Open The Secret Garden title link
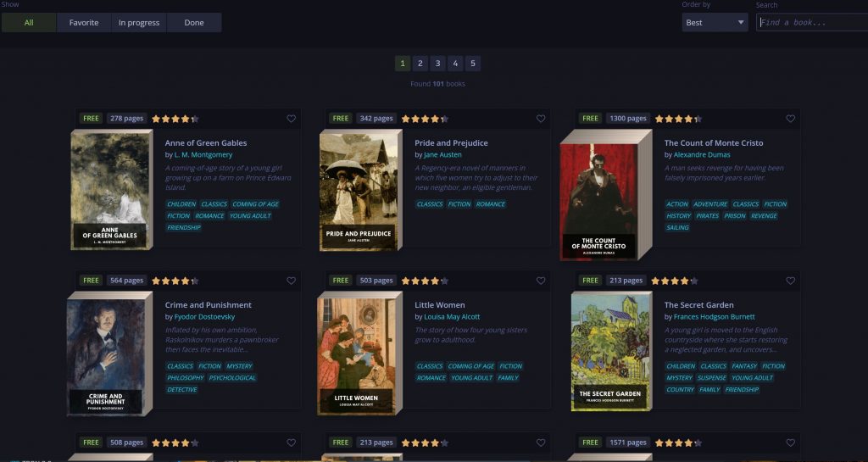Viewport: 868px width, 462px height. click(x=698, y=305)
